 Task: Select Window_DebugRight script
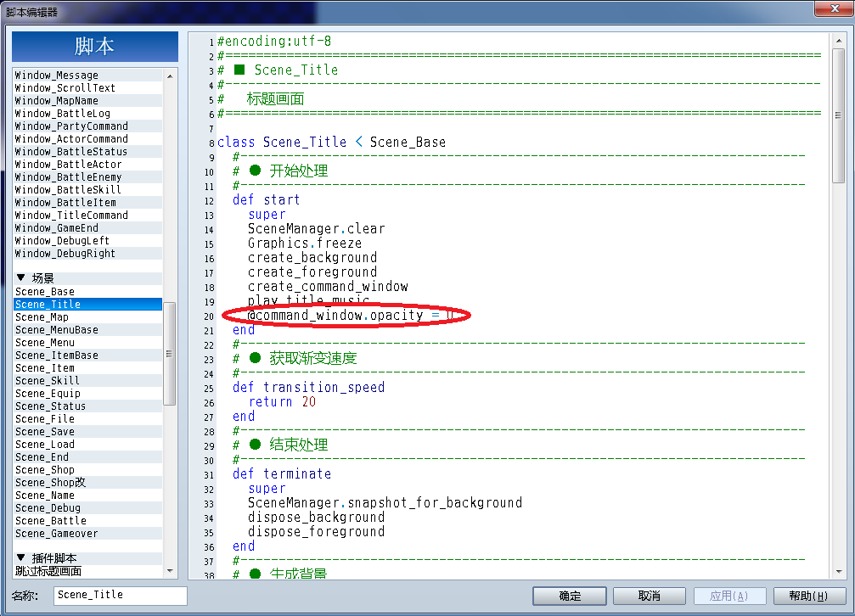[87, 253]
